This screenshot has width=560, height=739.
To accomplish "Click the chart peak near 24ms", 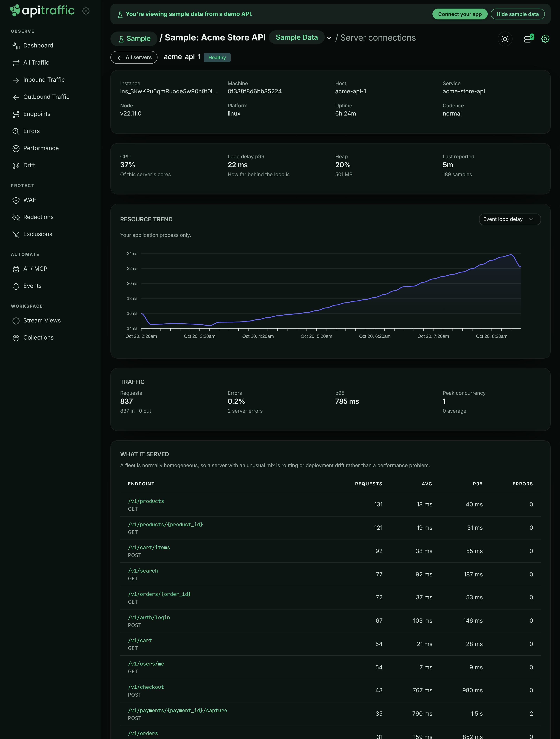I will (x=511, y=255).
